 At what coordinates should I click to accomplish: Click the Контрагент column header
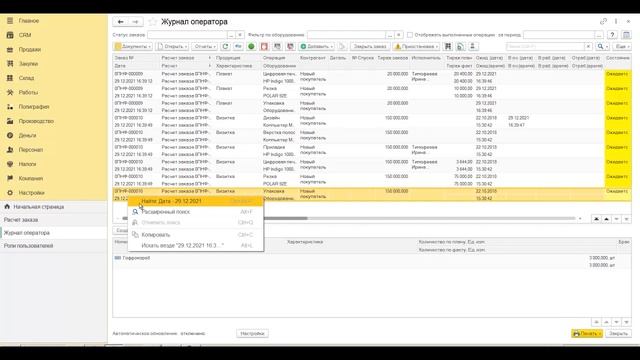pos(313,58)
